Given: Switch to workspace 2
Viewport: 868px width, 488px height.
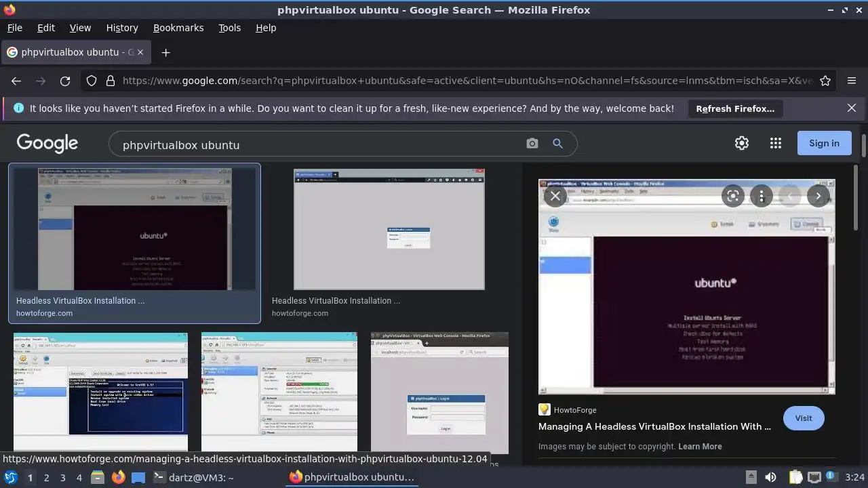Looking at the screenshot, I should [46, 478].
